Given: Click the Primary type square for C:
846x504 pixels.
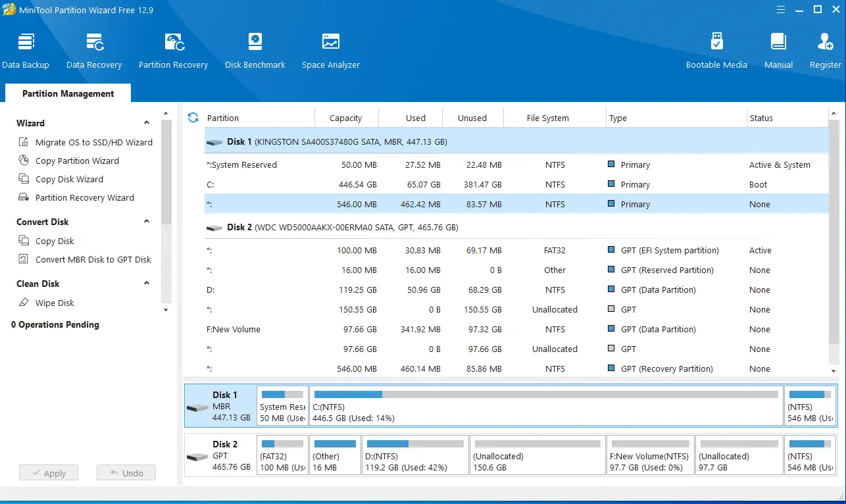Looking at the screenshot, I should tap(612, 184).
